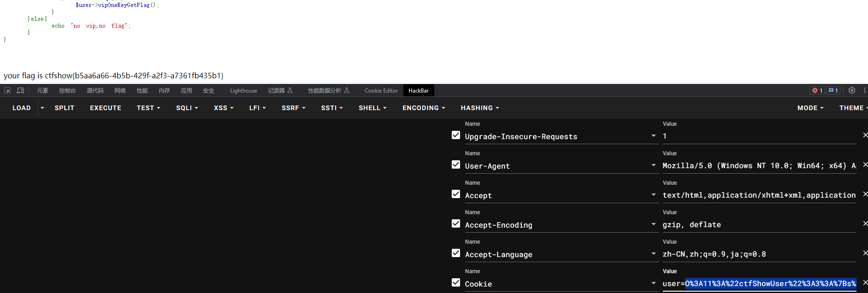868x293 pixels.
Task: Uncheck the Upgrade-Insecure-Requests header checkbox
Action: coord(456,135)
